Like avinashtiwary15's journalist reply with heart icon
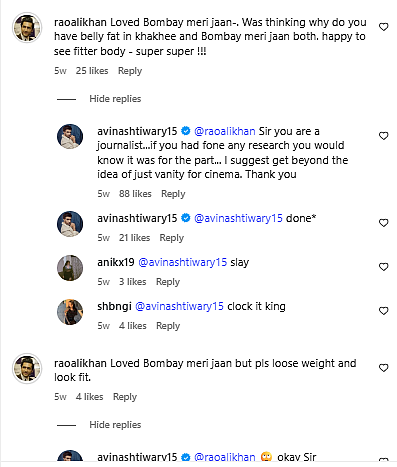 coord(384,136)
